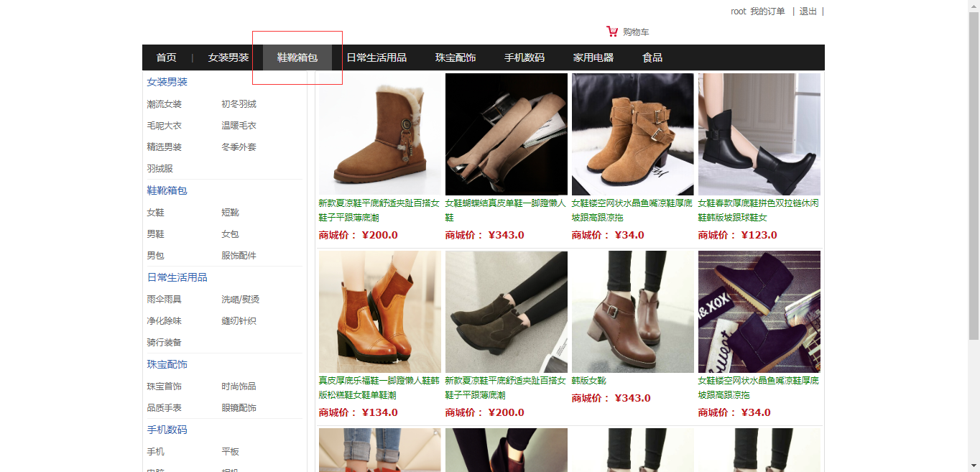Click blue 手机数码 sidebar category heading
Image resolution: width=980 pixels, height=472 pixels.
tap(167, 430)
